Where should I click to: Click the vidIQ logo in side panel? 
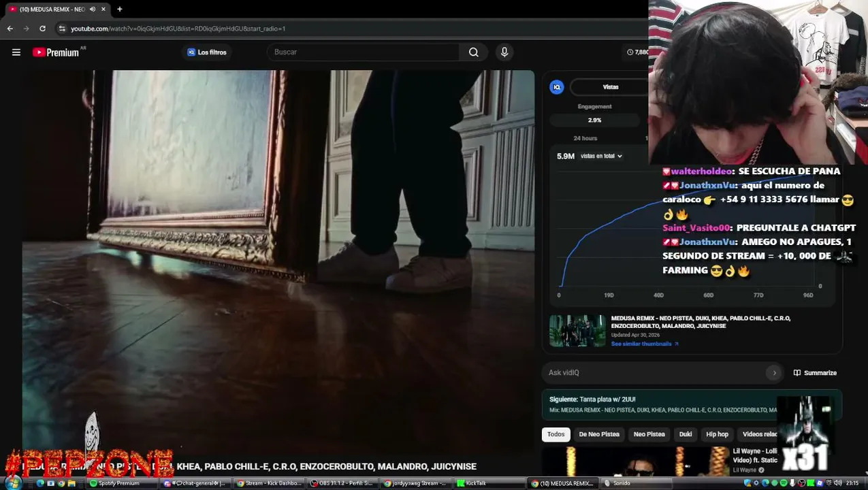557,87
